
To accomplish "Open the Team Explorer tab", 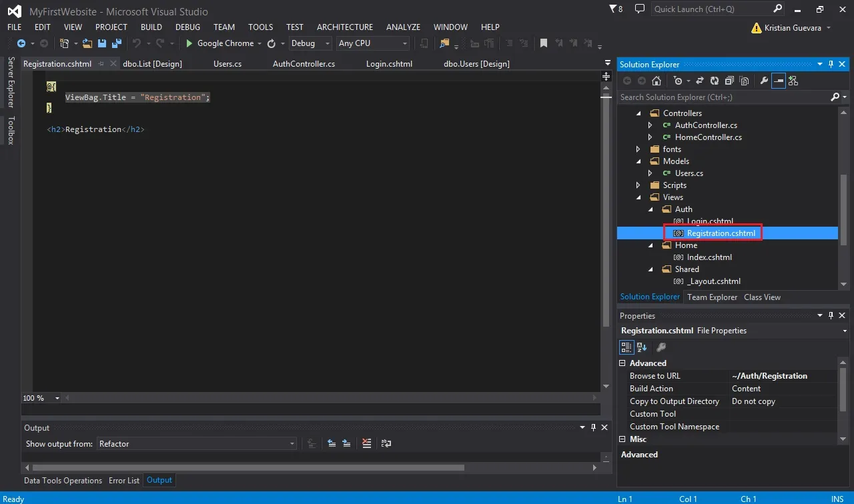I will pos(712,297).
